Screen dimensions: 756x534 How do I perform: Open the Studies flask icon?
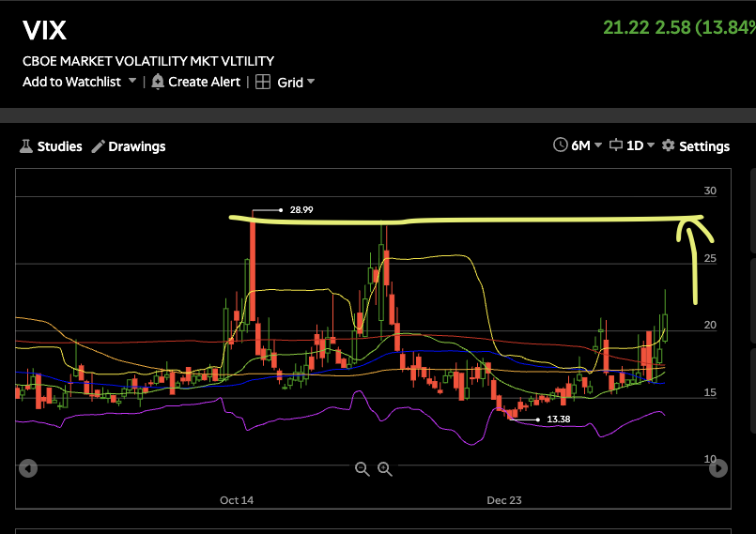25,146
